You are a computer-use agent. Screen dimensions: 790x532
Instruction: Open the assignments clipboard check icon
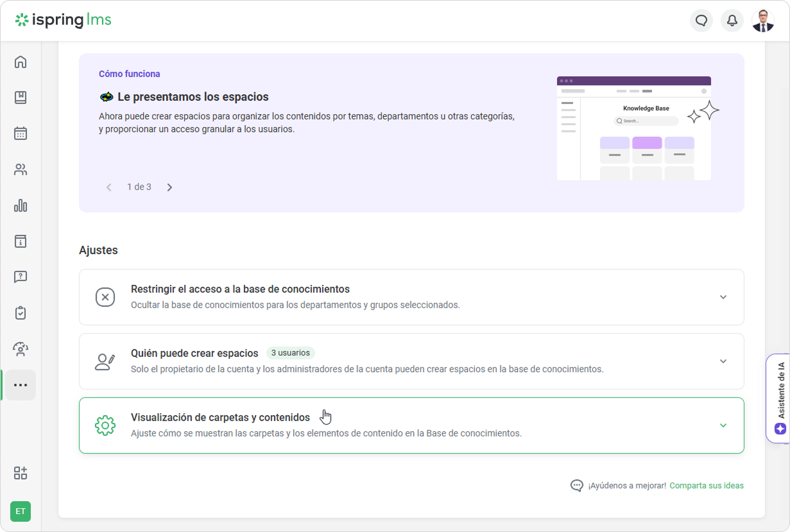21,313
